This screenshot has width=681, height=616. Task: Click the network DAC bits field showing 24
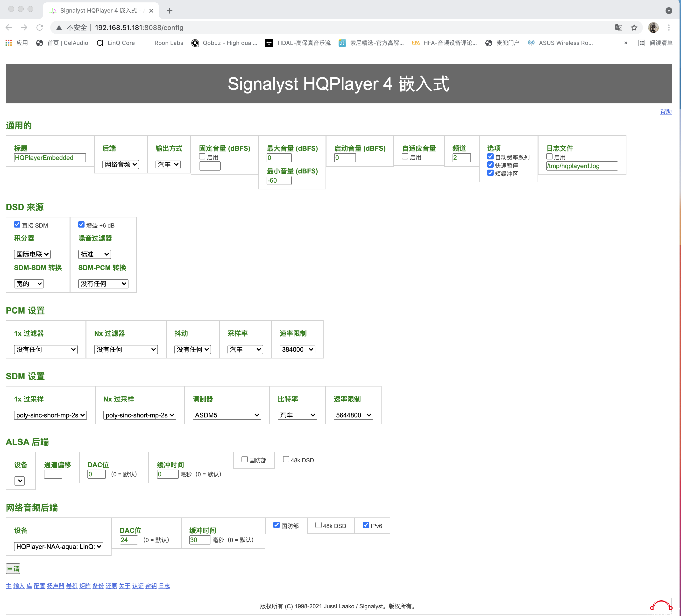pos(129,540)
